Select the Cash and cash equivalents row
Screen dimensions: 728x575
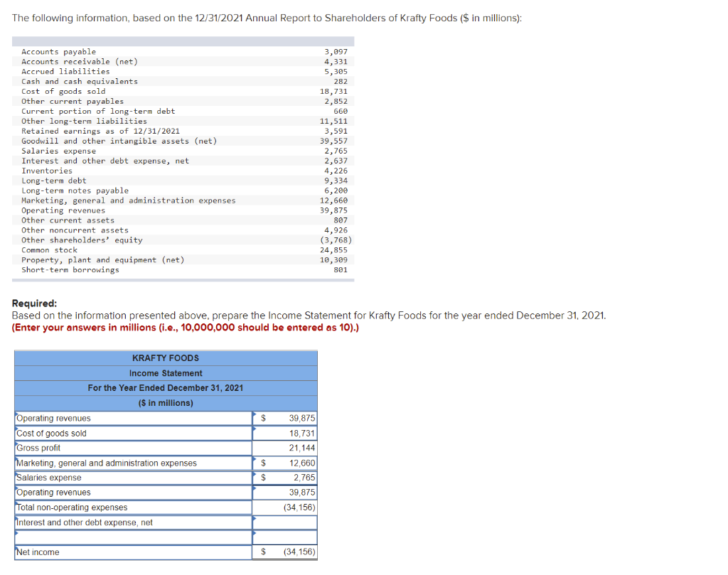(183, 81)
